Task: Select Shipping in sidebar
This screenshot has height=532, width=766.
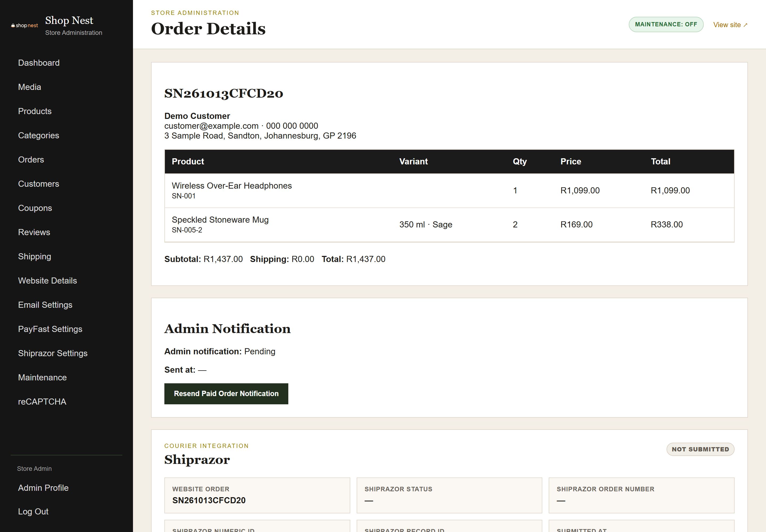Action: point(34,257)
